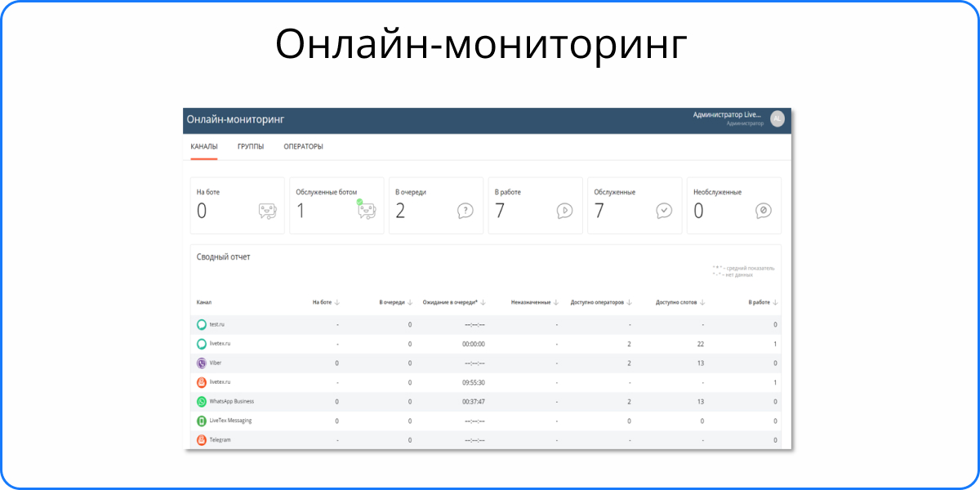Click the Telegram row channel icon

(x=202, y=440)
